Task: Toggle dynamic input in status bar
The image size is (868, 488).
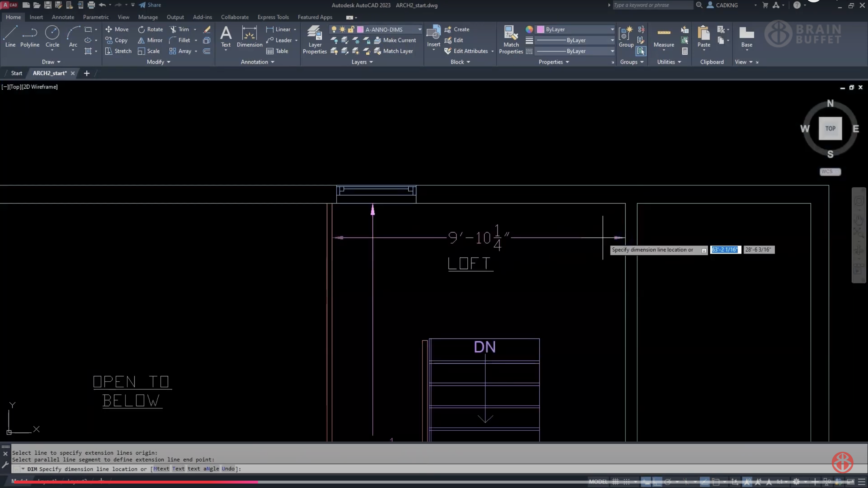Action: click(646, 482)
